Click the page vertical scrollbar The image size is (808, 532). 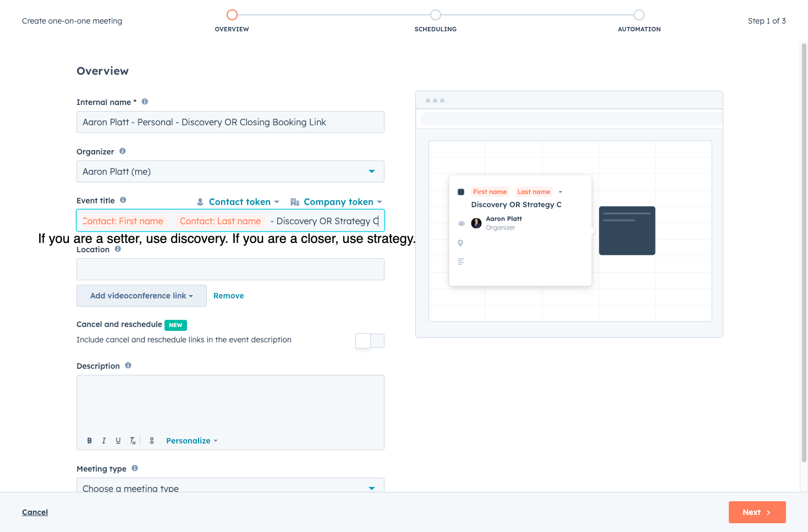(x=804, y=253)
